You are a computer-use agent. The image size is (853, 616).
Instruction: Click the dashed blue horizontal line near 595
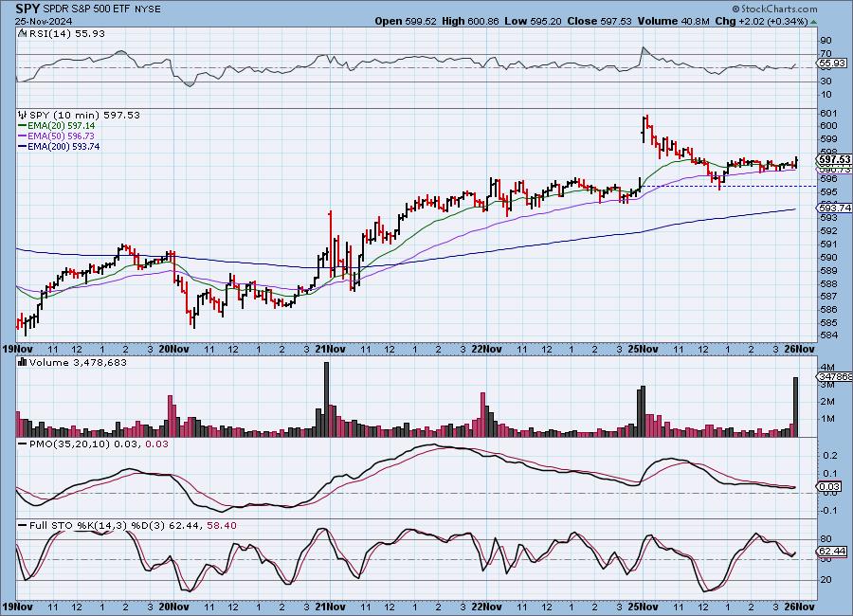[730, 186]
